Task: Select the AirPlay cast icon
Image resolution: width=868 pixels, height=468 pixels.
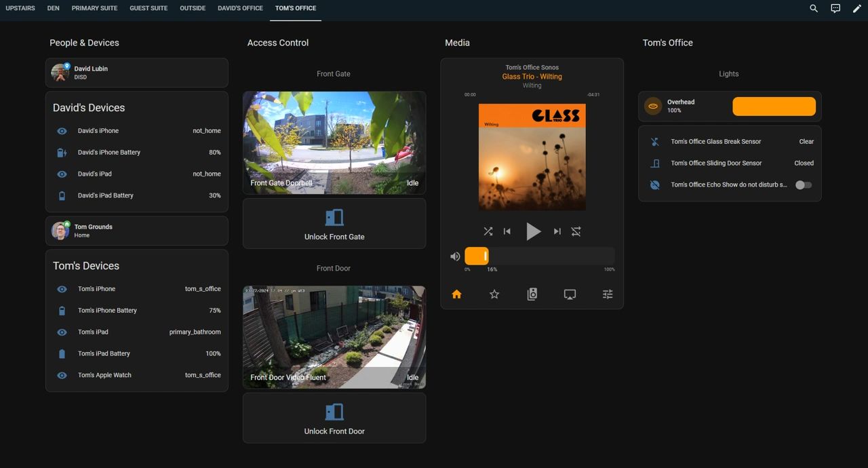Action: pyautogui.click(x=570, y=294)
